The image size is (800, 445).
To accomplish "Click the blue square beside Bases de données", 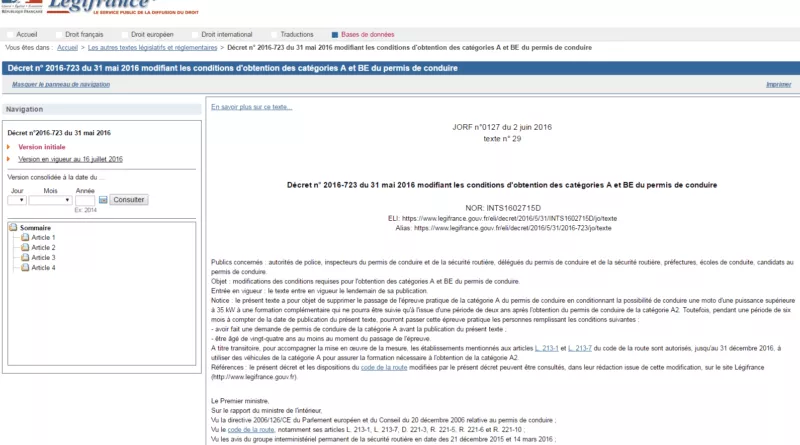I will (x=333, y=34).
